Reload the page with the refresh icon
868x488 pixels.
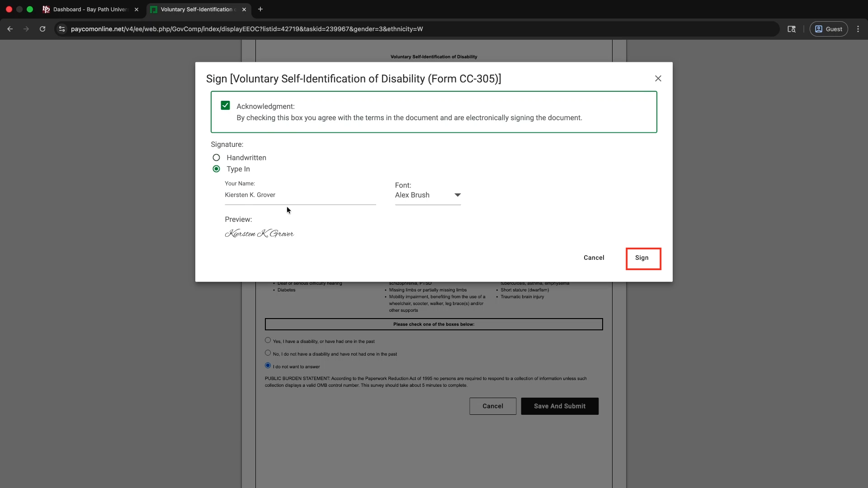coord(42,29)
